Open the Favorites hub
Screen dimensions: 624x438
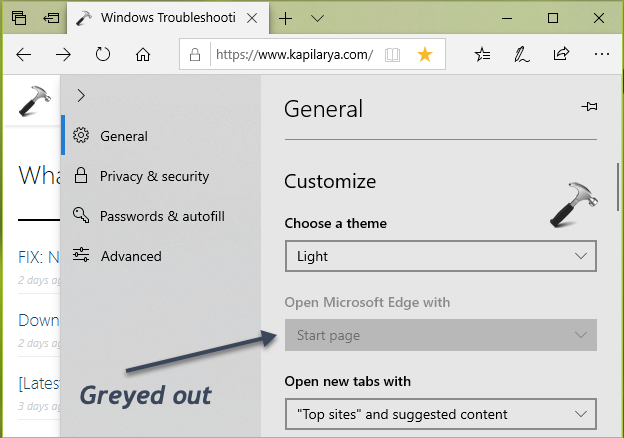tap(482, 55)
